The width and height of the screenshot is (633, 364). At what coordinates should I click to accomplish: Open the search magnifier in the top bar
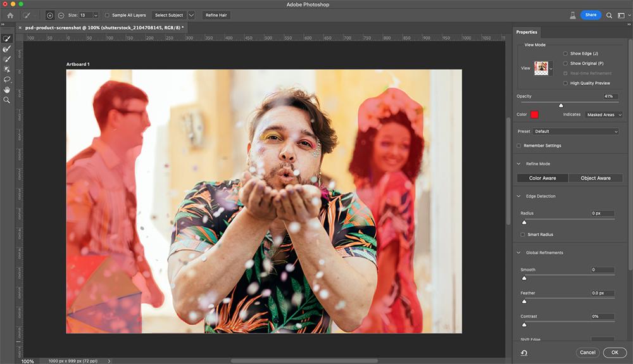pos(609,15)
